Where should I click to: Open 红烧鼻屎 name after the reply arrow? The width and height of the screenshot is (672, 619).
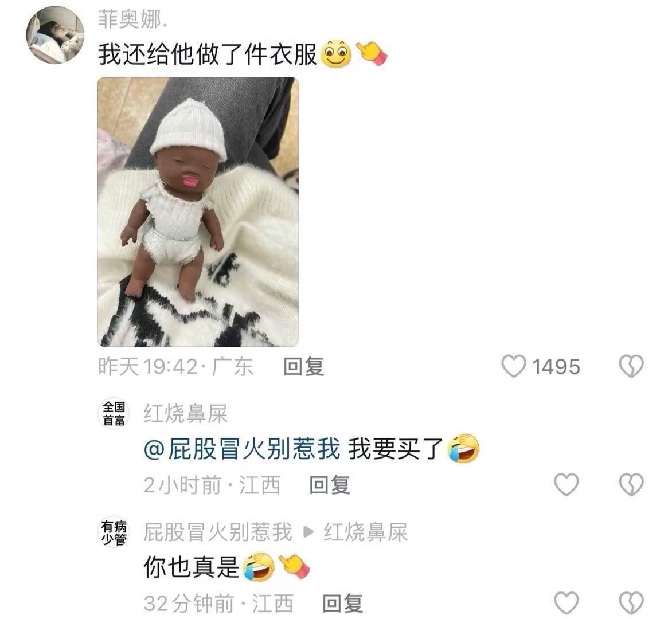point(366,532)
